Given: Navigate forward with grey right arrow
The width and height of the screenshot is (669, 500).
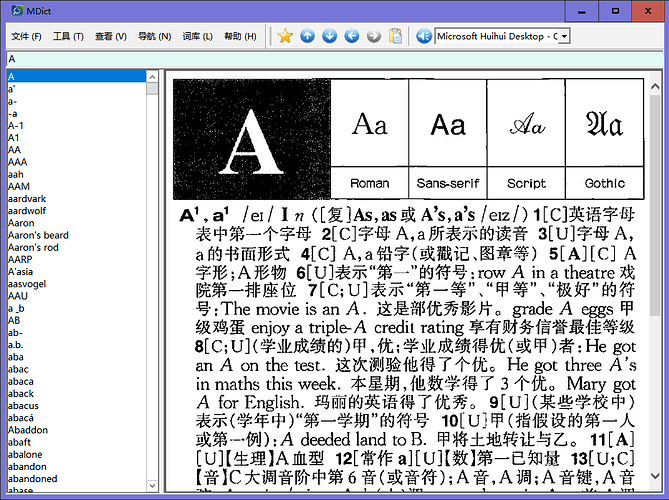Looking at the screenshot, I should [374, 36].
